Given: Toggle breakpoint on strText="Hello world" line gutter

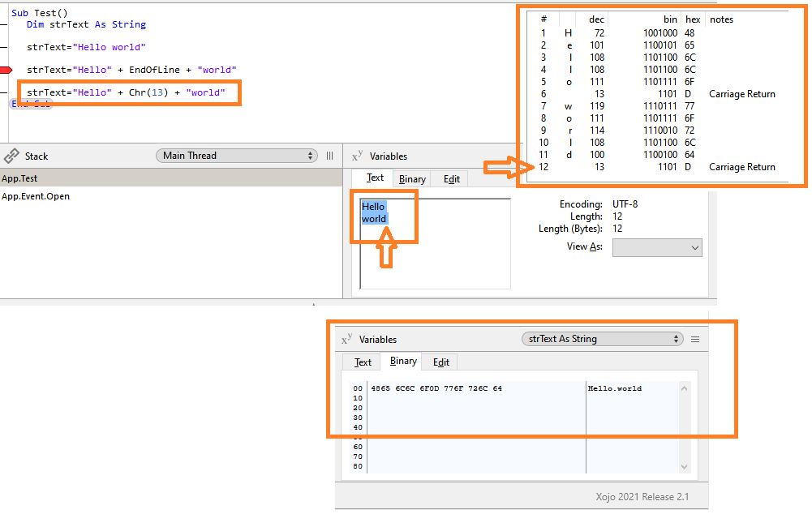Looking at the screenshot, I should 7,48.
